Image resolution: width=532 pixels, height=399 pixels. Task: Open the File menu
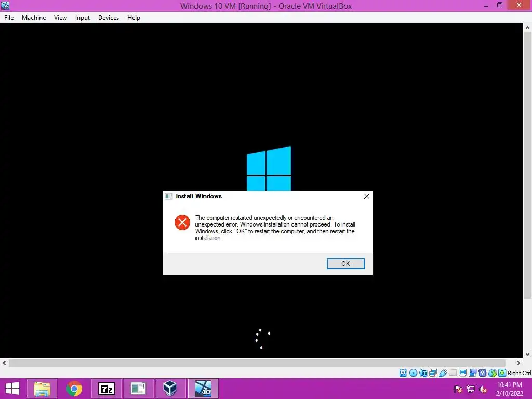[9, 18]
